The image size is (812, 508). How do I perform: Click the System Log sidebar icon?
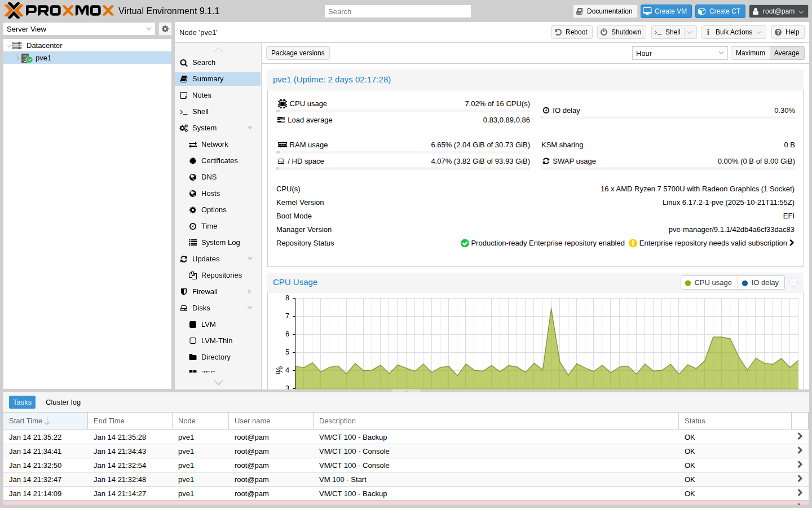(x=192, y=242)
